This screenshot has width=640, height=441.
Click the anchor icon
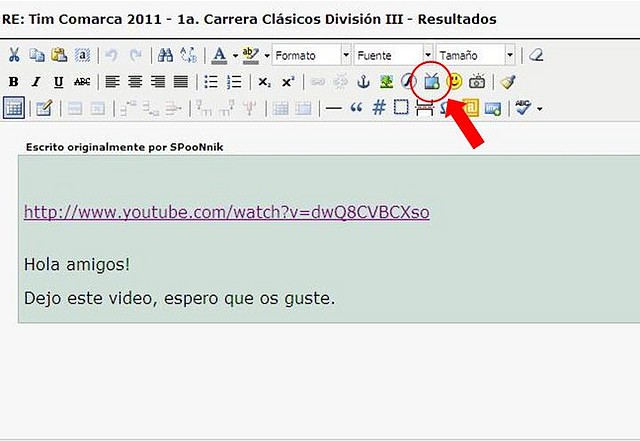pos(363,82)
